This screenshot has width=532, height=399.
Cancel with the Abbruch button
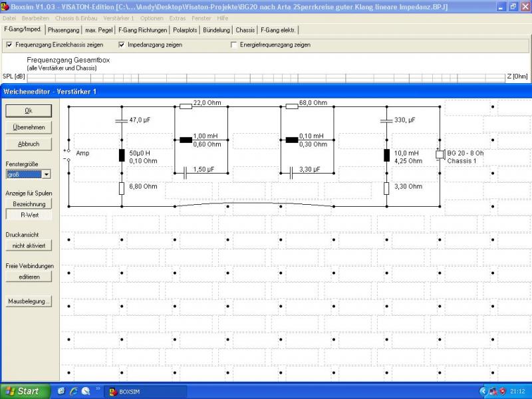coord(29,144)
